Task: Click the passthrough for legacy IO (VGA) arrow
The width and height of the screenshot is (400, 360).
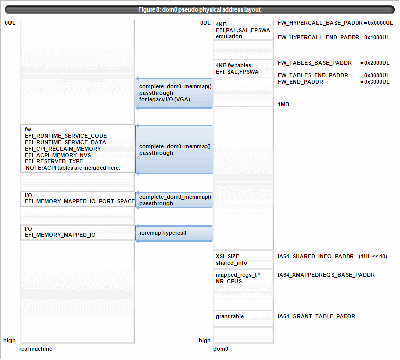Action: pyautogui.click(x=174, y=93)
